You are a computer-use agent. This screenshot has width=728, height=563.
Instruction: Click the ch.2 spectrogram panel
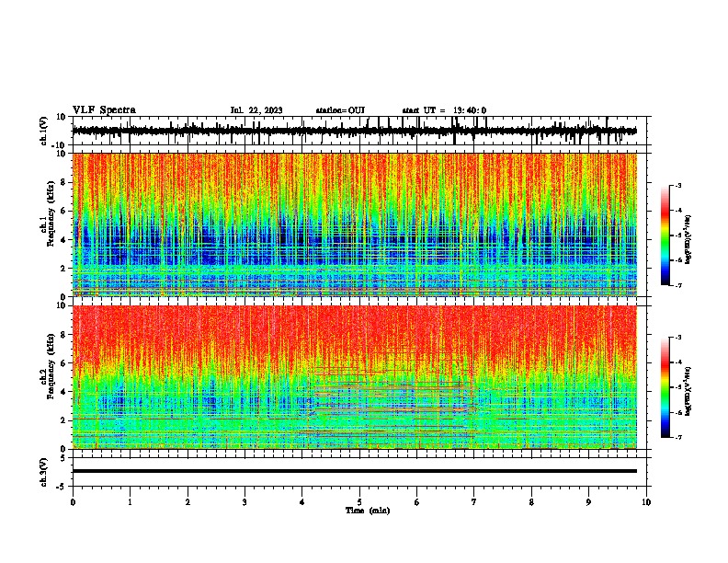pyautogui.click(x=355, y=377)
